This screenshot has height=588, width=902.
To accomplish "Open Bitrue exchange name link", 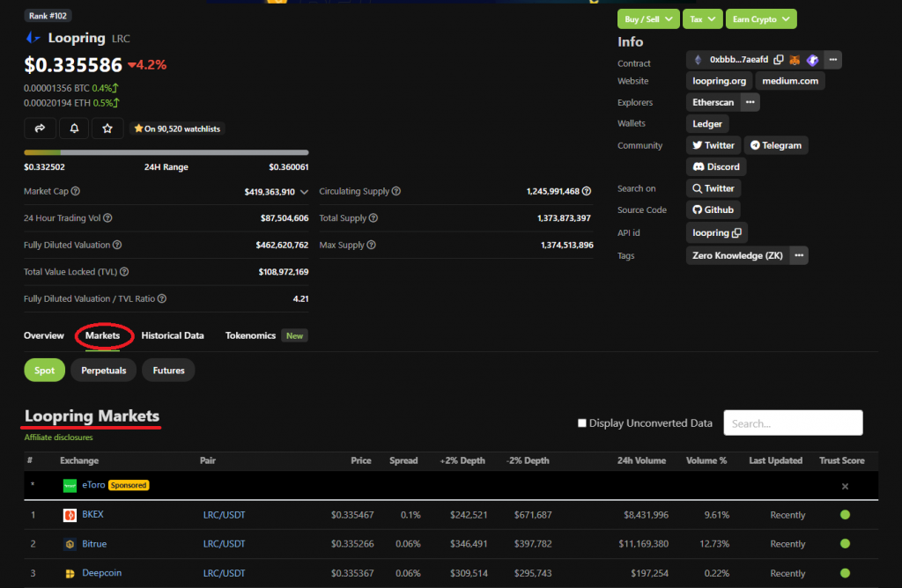I will click(x=94, y=544).
